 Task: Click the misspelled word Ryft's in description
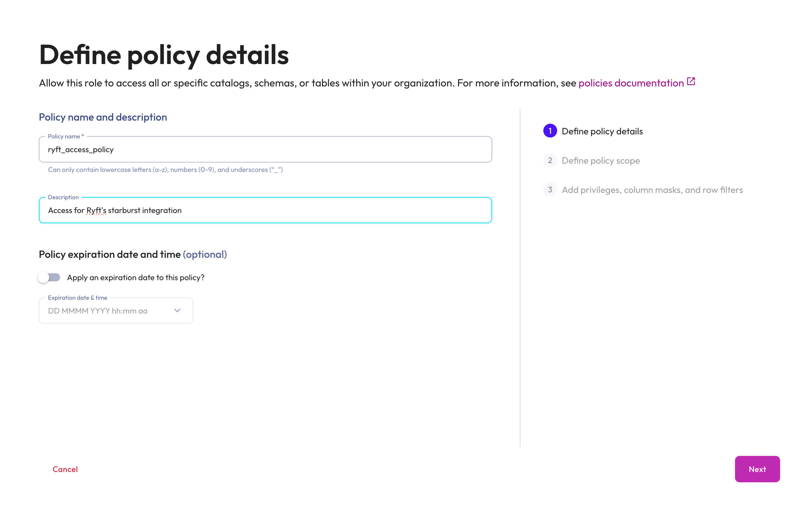96,210
